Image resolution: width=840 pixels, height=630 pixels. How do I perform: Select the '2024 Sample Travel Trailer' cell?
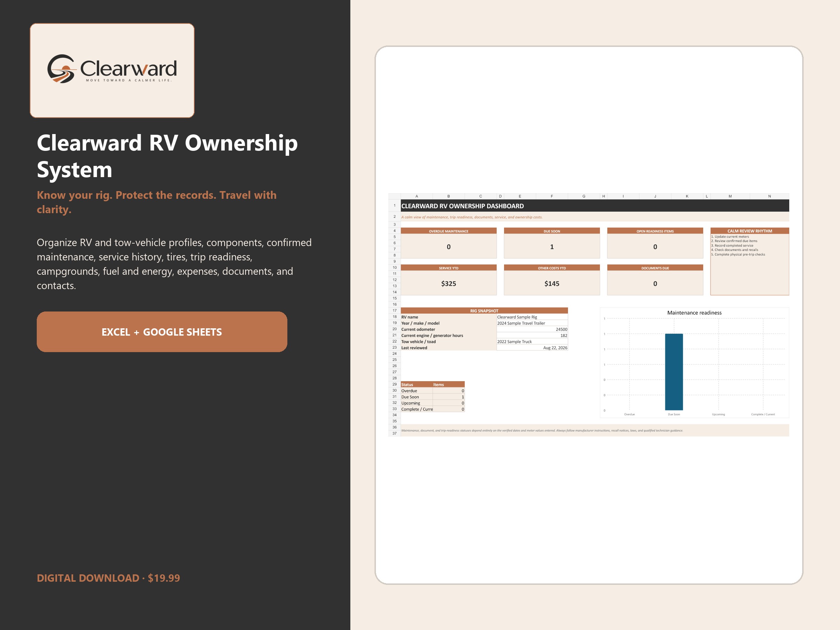pyautogui.click(x=532, y=323)
